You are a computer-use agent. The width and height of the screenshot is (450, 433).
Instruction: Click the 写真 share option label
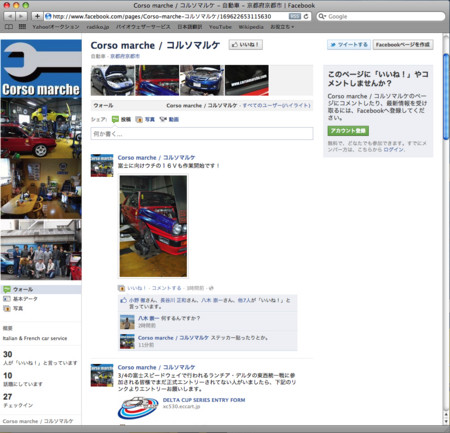click(150, 119)
